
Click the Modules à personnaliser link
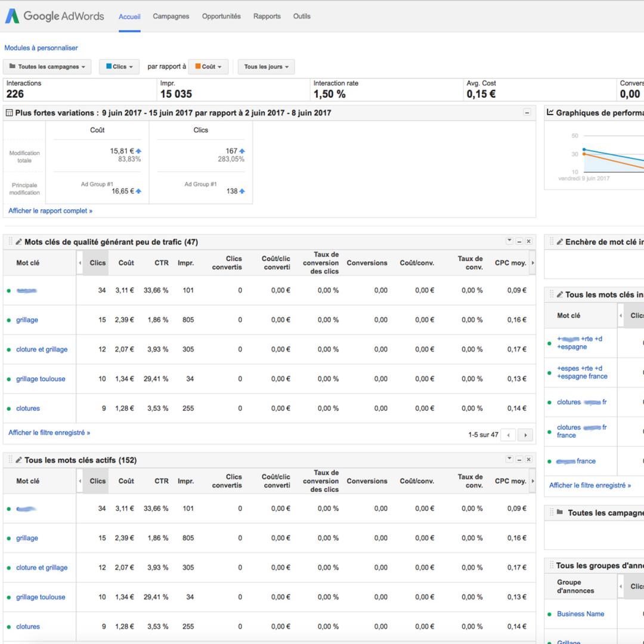[x=41, y=48]
